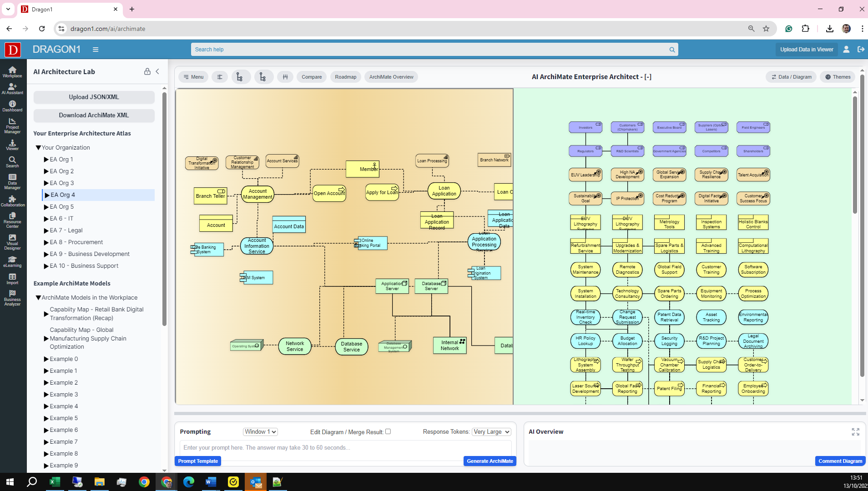Enable Edit Diagram / Merge Result checkbox
This screenshot has height=491, width=868.
point(388,431)
